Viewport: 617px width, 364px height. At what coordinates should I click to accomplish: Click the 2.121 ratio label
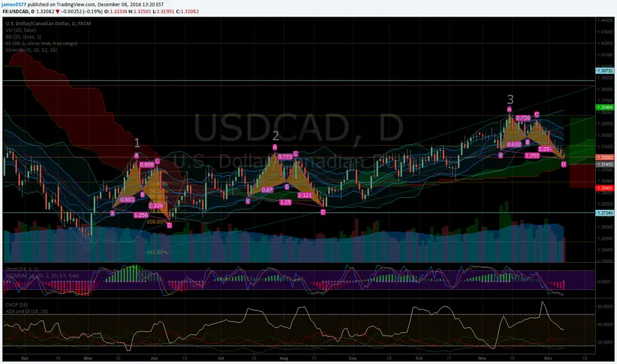(x=305, y=195)
